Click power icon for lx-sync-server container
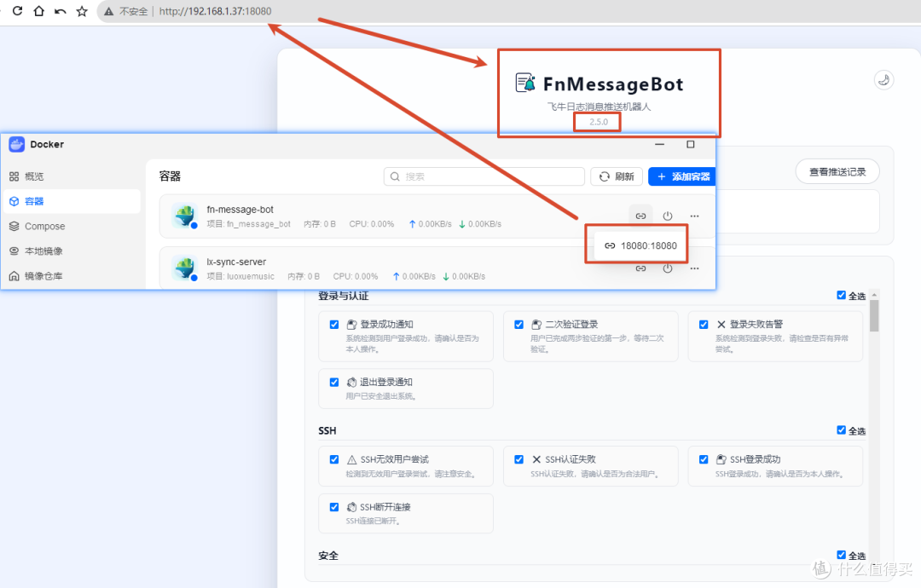The height and width of the screenshot is (588, 921). 668,268
